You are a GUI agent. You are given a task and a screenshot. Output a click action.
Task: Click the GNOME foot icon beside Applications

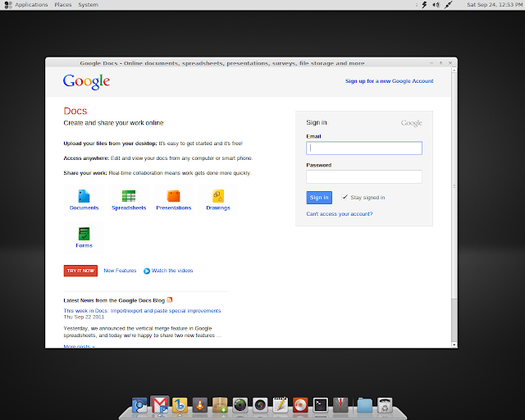click(x=8, y=5)
